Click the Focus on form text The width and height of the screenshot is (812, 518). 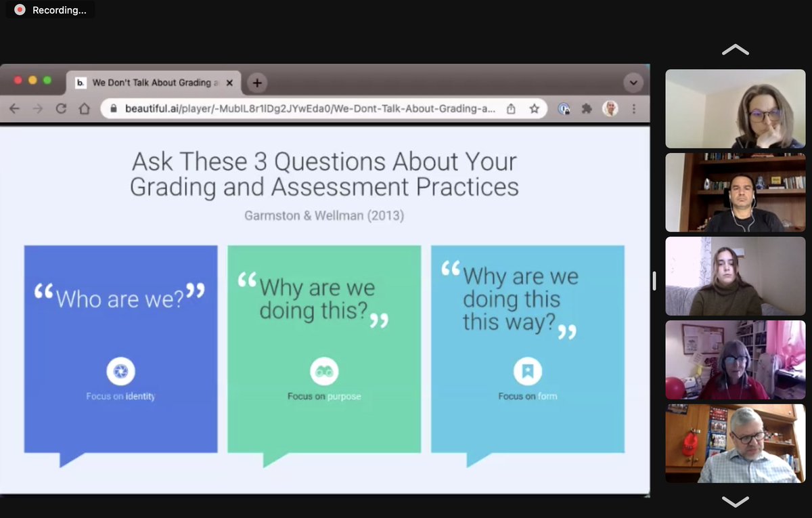[x=528, y=396]
